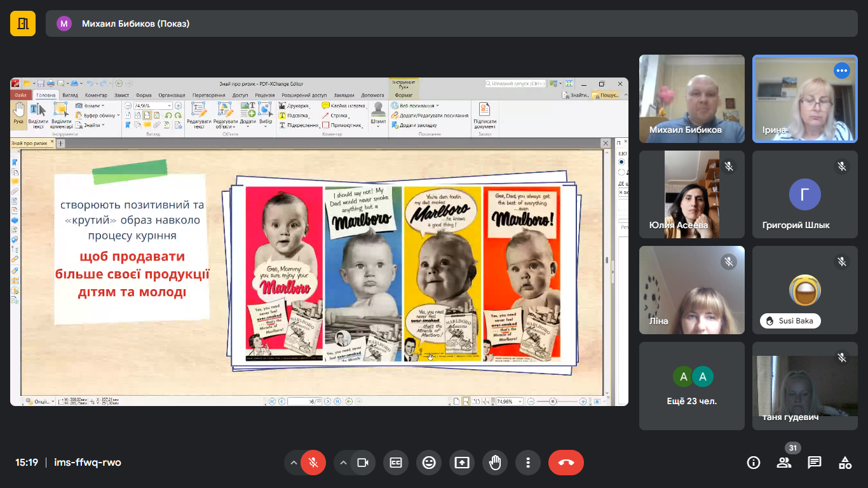Open Meet activities shapes icon
Viewport: 868px width, 488px height.
845,463
